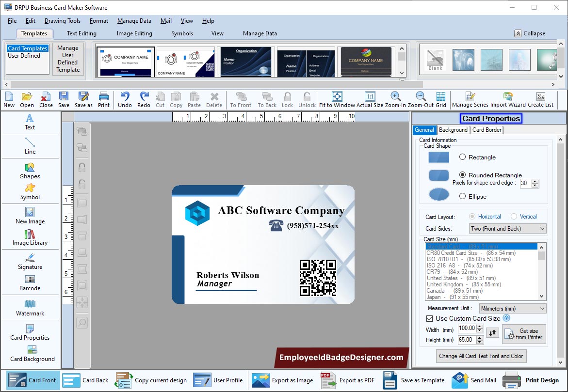Launch the Import Wizard
568x392 pixels.
(x=508, y=100)
